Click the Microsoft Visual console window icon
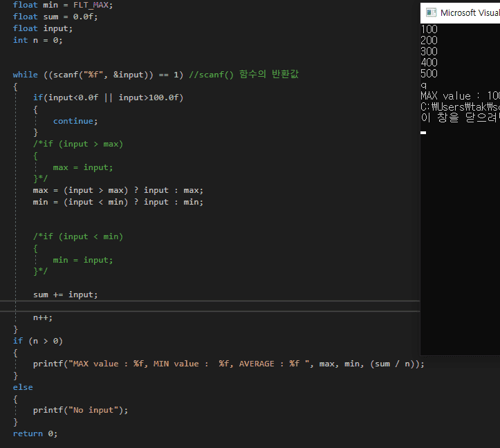The height and width of the screenshot is (448, 500). [x=431, y=12]
